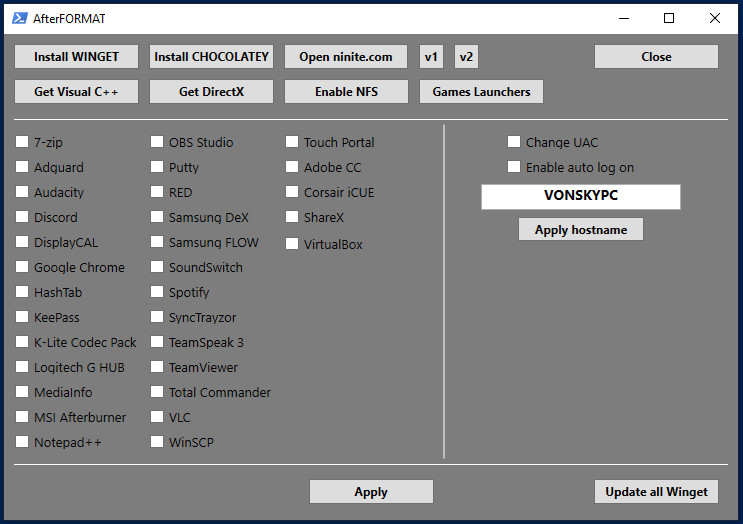Image resolution: width=743 pixels, height=524 pixels.
Task: Tick Enable auto log on checkbox
Action: pos(514,167)
